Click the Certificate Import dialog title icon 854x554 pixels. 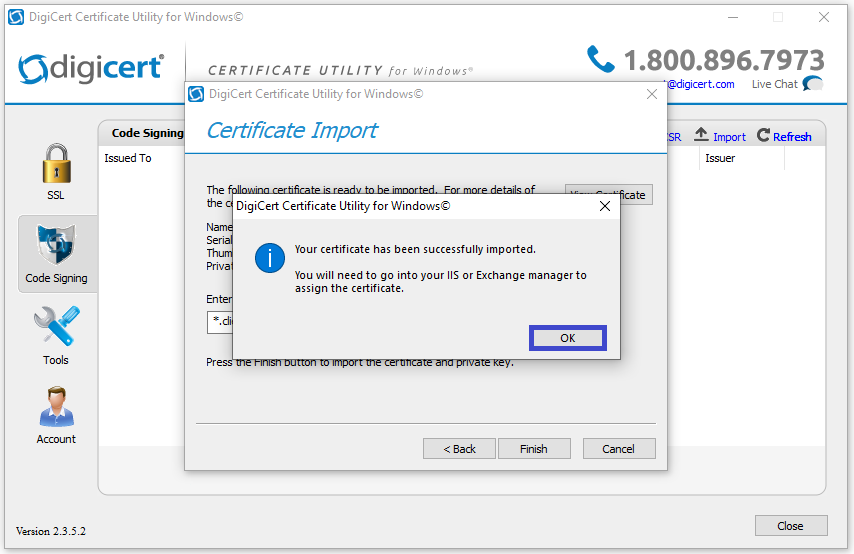[196, 94]
